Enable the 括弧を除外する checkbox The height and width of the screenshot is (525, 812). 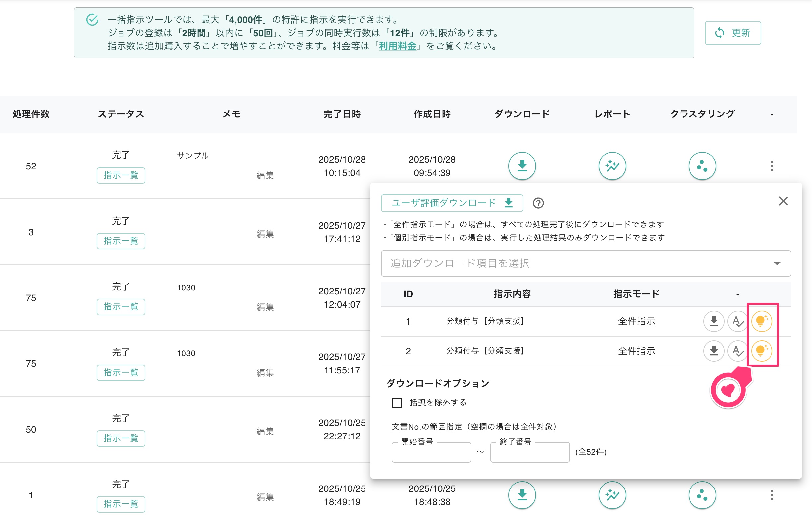tap(397, 403)
